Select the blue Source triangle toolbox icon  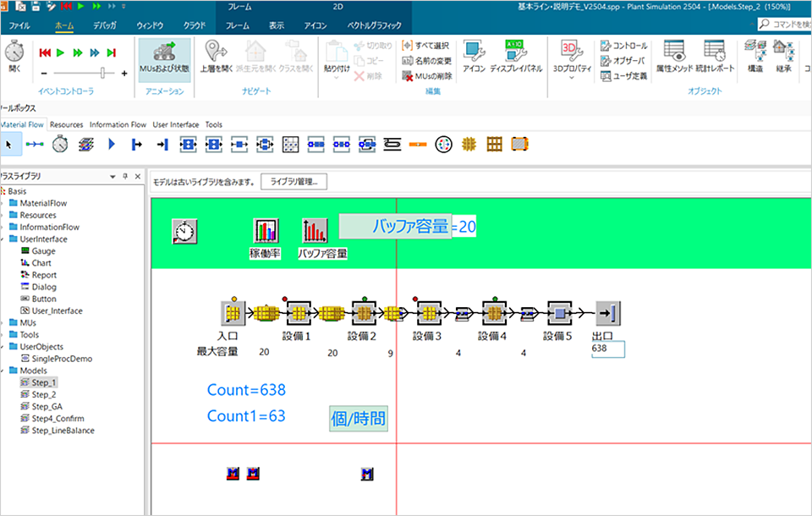[111, 145]
